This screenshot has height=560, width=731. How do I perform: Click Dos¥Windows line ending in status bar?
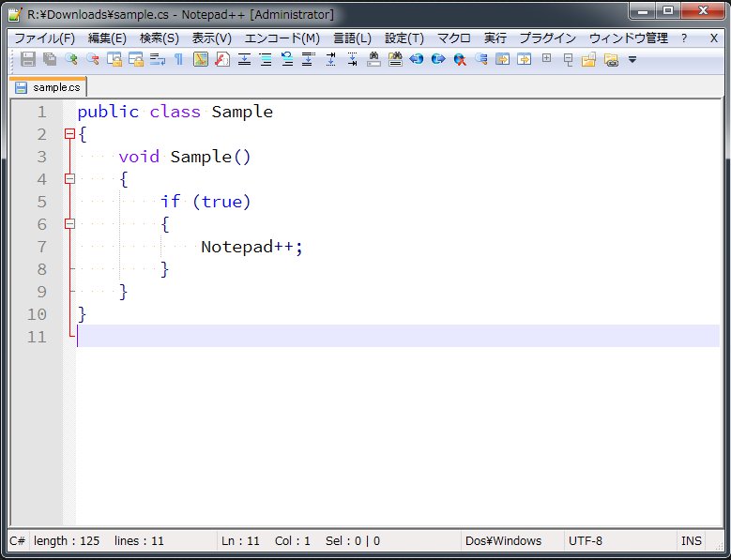click(504, 541)
